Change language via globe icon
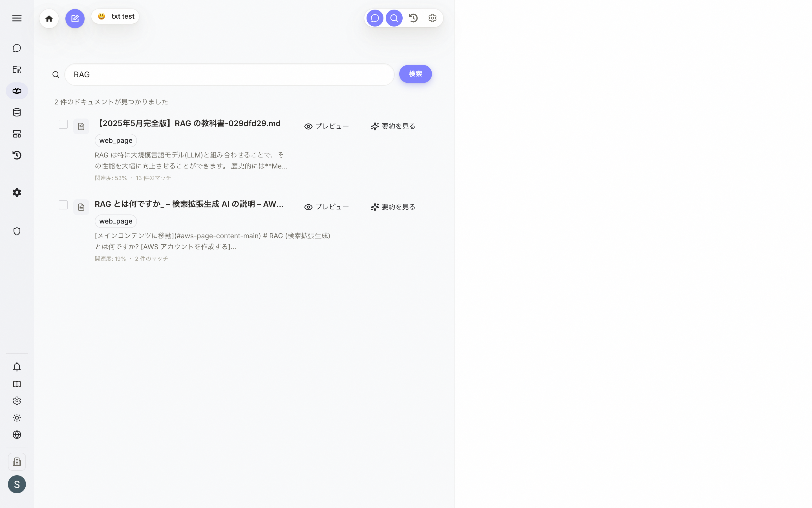The image size is (812, 508). click(x=17, y=435)
